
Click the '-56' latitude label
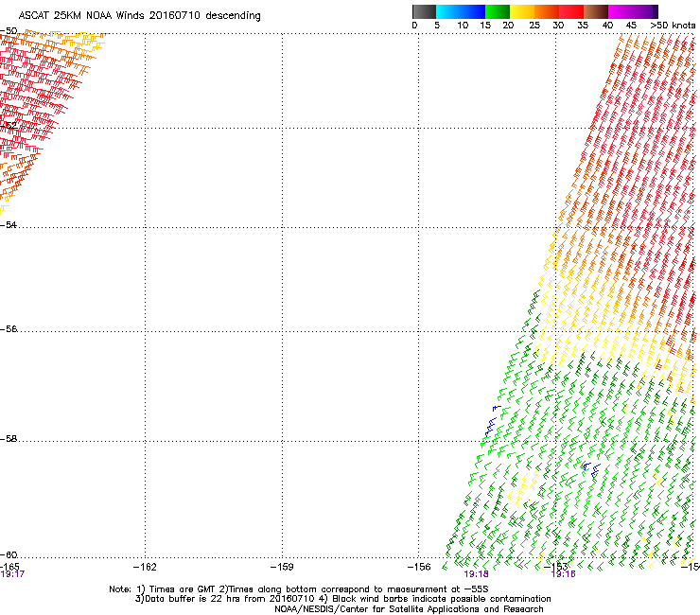pyautogui.click(x=9, y=329)
